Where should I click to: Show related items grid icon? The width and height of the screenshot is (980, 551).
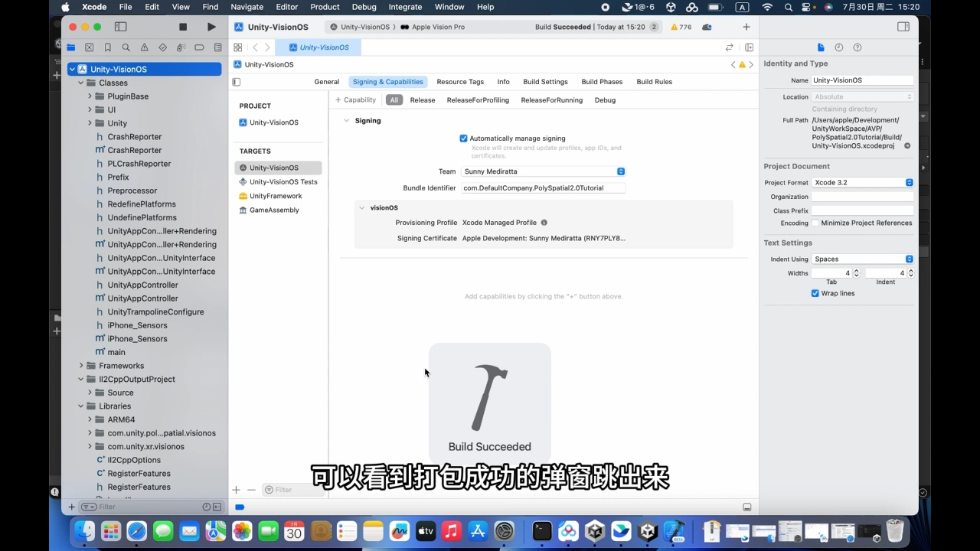point(238,47)
